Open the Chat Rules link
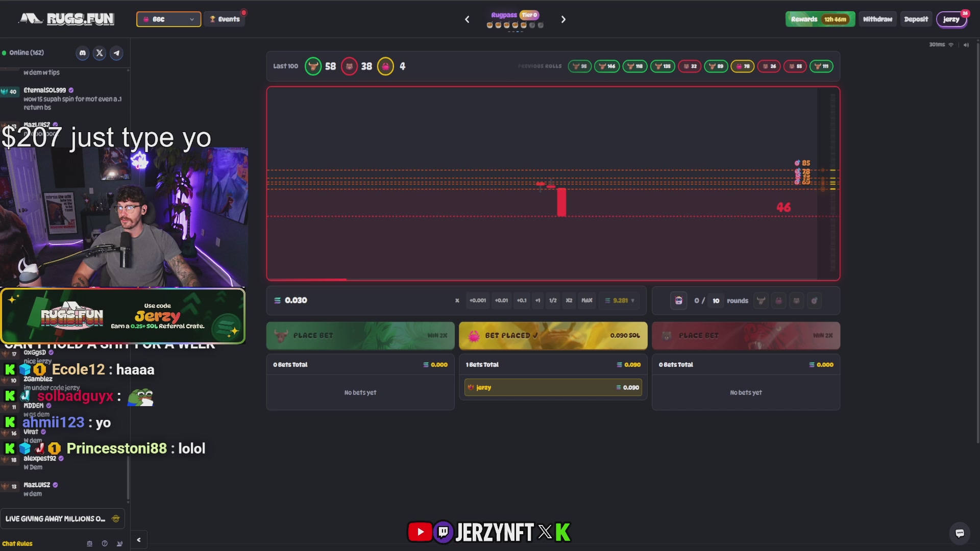This screenshot has width=980, height=551. pyautogui.click(x=17, y=544)
